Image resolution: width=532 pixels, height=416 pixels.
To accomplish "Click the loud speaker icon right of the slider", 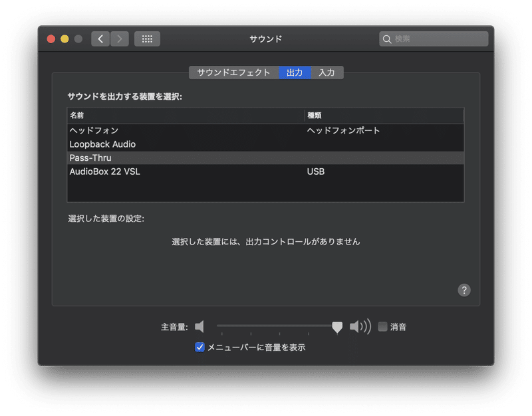I will pyautogui.click(x=360, y=326).
